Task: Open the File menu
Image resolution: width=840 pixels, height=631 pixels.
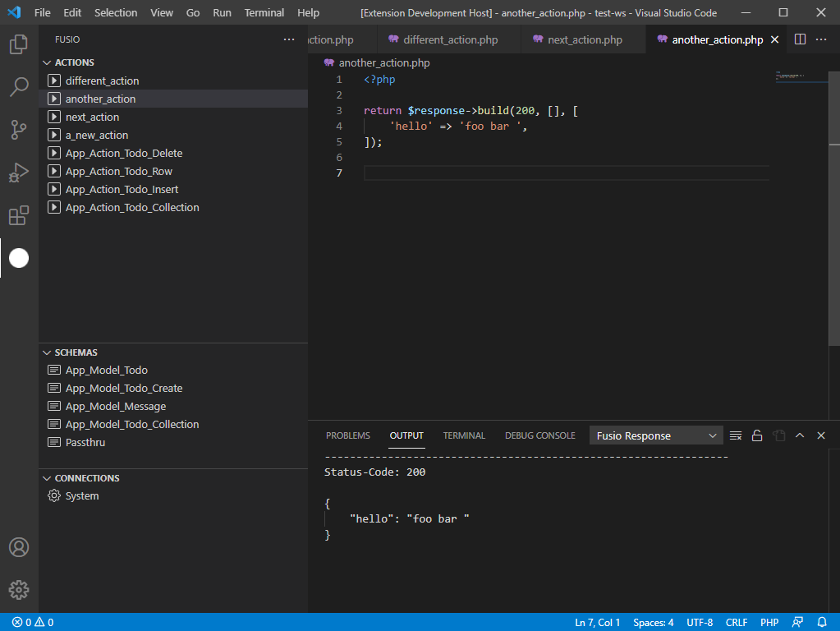Action: point(43,12)
